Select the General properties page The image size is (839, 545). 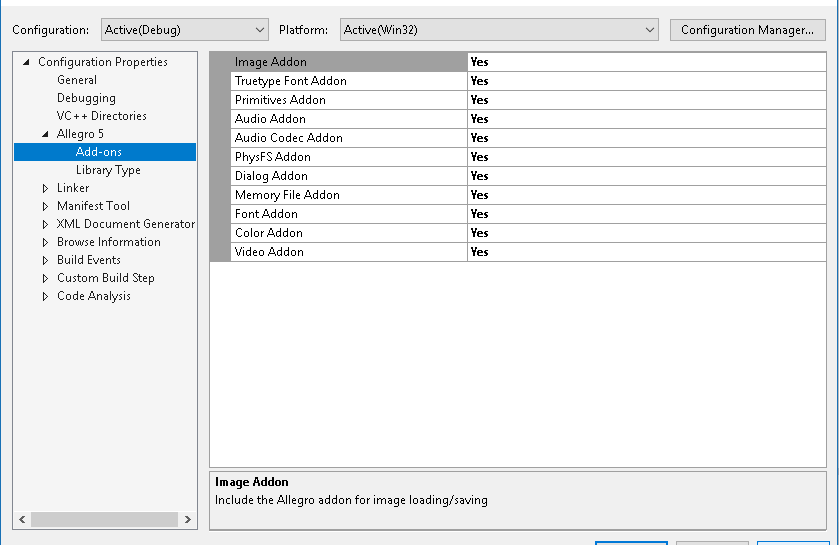click(x=77, y=80)
